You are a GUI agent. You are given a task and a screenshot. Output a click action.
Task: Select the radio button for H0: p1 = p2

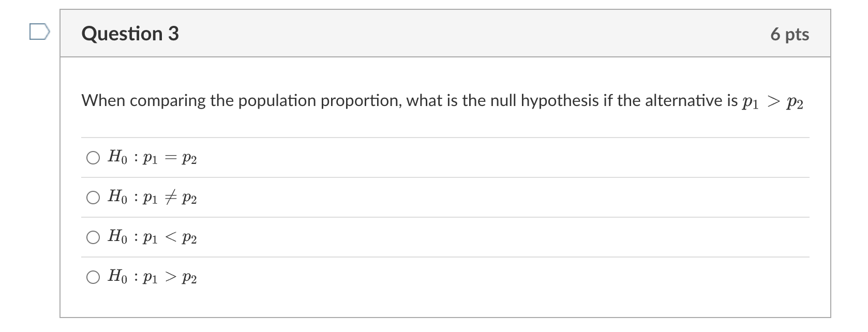[x=93, y=158]
